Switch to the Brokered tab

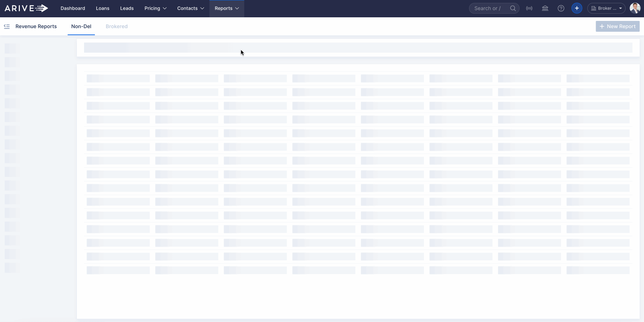click(117, 26)
